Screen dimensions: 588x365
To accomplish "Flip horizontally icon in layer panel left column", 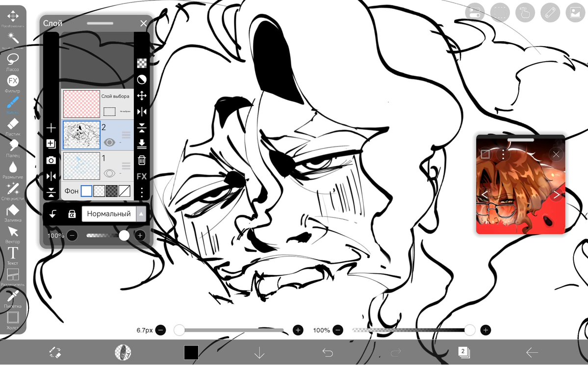I will (51, 176).
